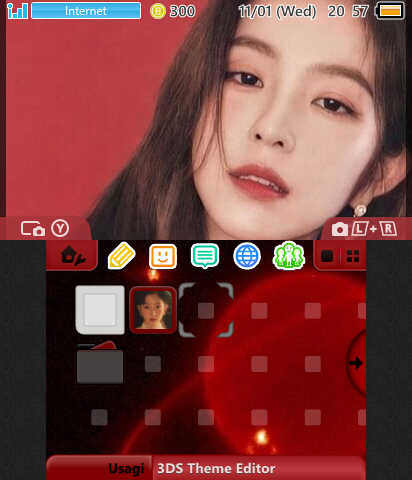
Task: Click the Y button icon
Action: (60, 229)
